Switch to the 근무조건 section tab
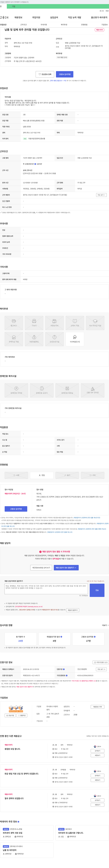Screen dimensions: 109x868 pos(24,25)
